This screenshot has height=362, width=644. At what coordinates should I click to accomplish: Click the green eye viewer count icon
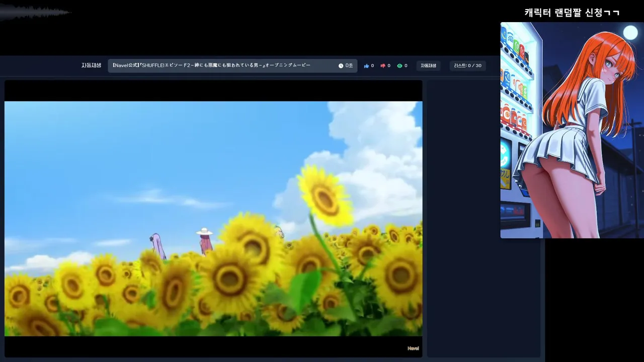click(399, 66)
